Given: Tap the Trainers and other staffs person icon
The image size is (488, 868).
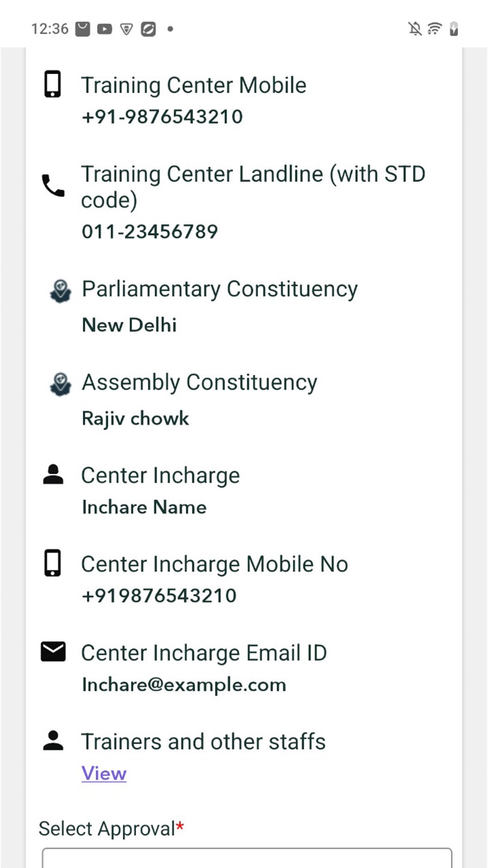Looking at the screenshot, I should tap(53, 741).
